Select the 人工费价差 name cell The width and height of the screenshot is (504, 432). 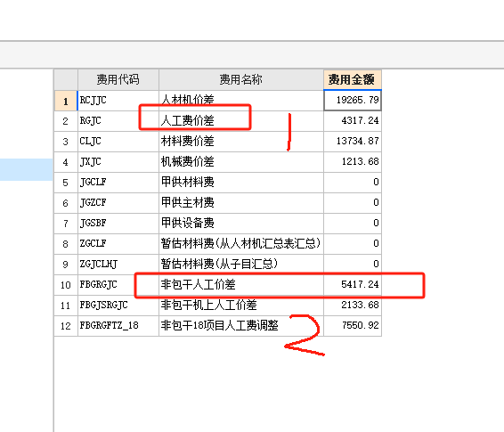point(241,121)
